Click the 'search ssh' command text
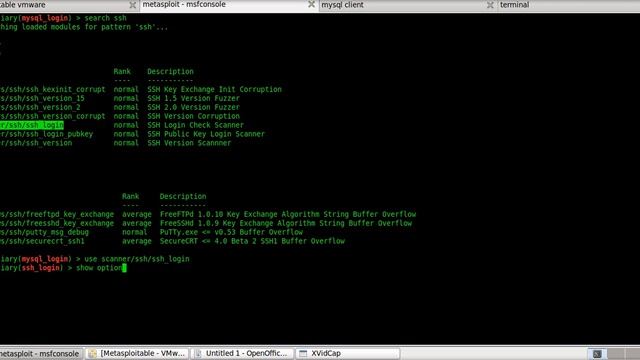 (105, 18)
